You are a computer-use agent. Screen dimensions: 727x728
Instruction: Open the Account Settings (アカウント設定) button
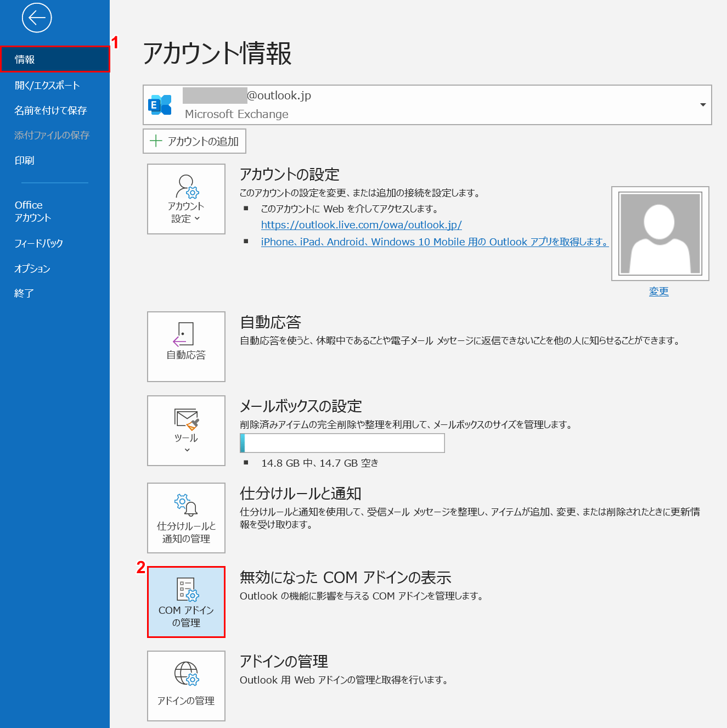coord(186,199)
